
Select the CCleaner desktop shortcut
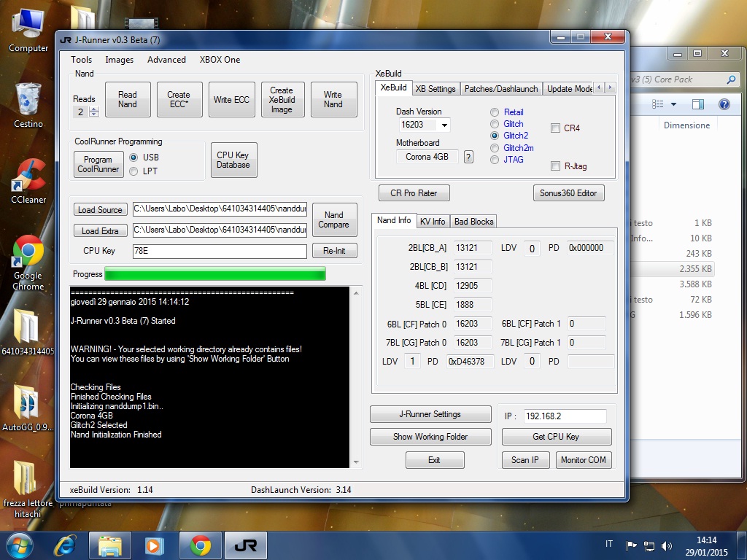pyautogui.click(x=28, y=182)
